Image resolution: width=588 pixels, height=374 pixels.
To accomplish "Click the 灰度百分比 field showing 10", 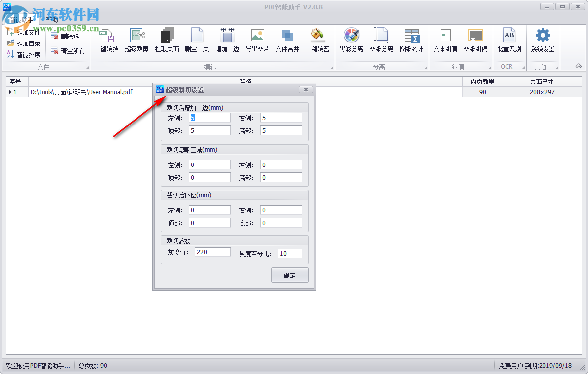I will click(x=290, y=253).
